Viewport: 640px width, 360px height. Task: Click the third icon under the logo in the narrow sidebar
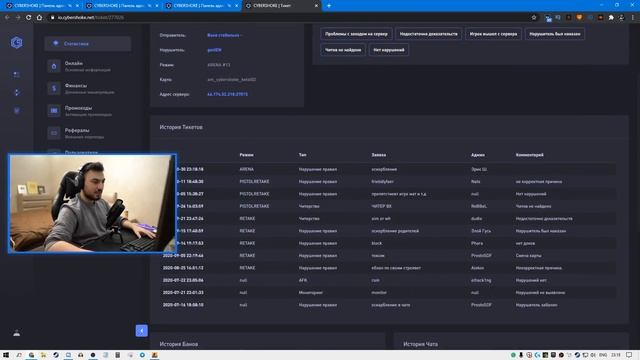pos(16,111)
